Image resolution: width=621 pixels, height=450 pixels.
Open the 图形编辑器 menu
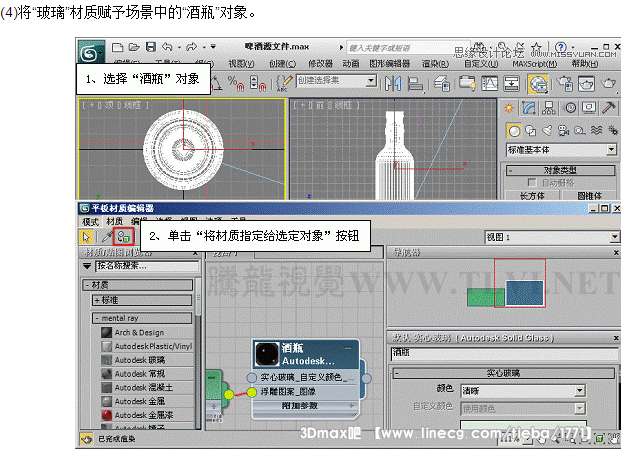[x=390, y=63]
